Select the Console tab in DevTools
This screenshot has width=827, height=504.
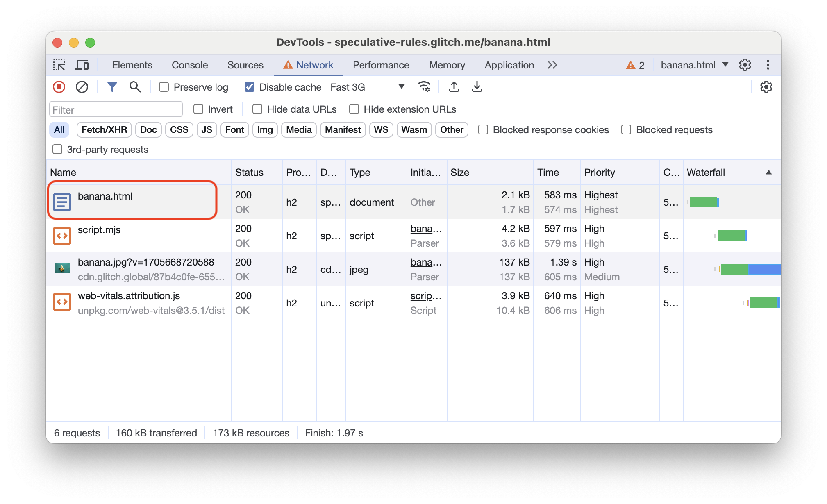pyautogui.click(x=189, y=64)
